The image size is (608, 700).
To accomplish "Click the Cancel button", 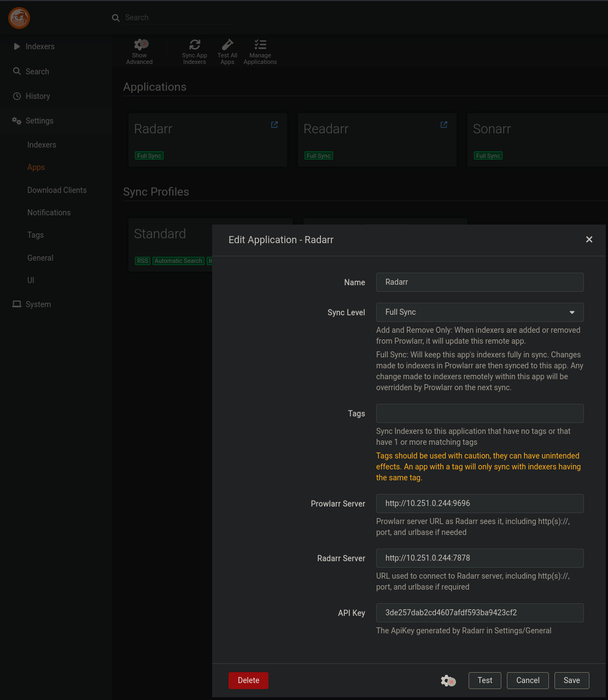I will pos(528,680).
